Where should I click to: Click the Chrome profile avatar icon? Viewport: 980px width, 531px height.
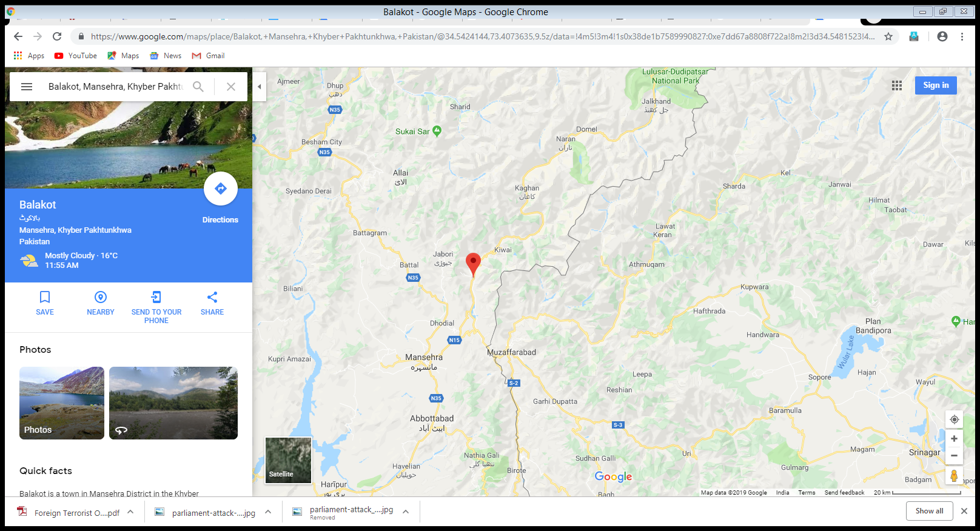tap(942, 36)
